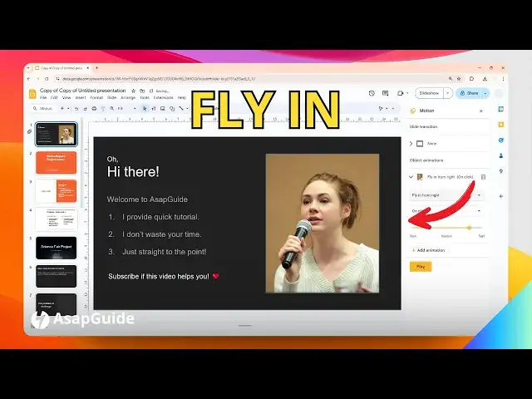
Task: Open the Arrange menu
Action: point(127,97)
